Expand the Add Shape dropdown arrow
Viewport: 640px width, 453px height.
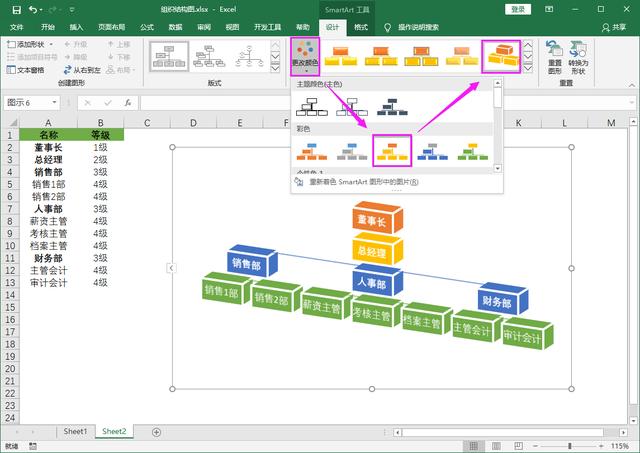[51, 44]
